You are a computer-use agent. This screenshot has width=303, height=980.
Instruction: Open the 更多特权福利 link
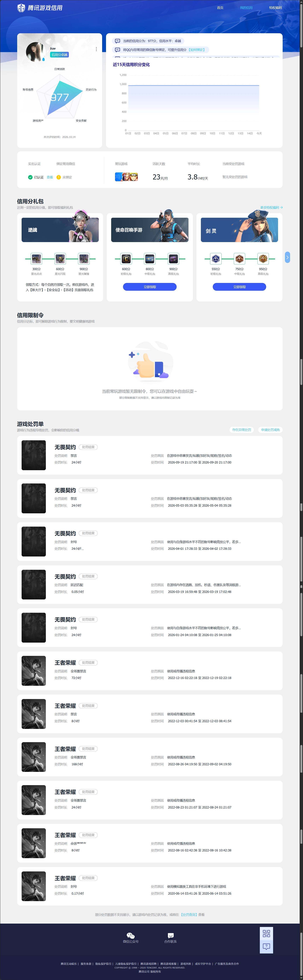[x=271, y=207]
